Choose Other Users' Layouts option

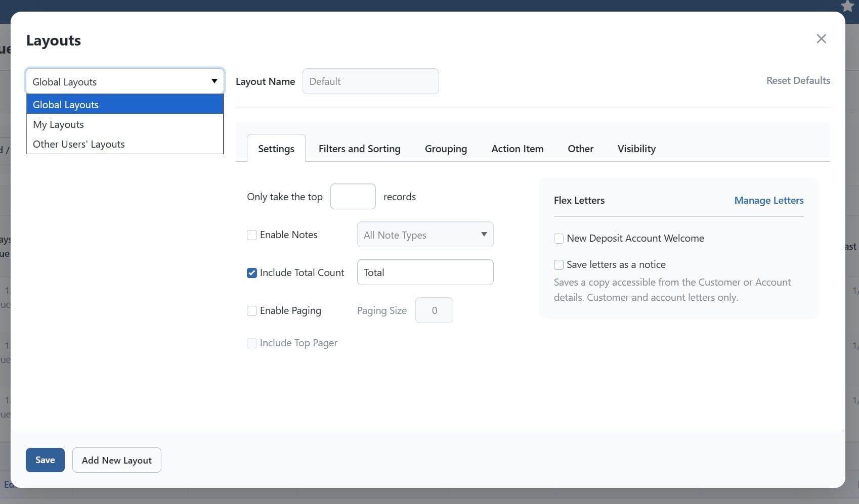pos(125,144)
